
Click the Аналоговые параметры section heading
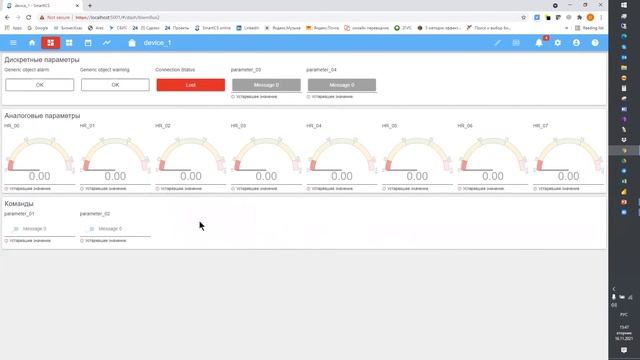pyautogui.click(x=42, y=116)
